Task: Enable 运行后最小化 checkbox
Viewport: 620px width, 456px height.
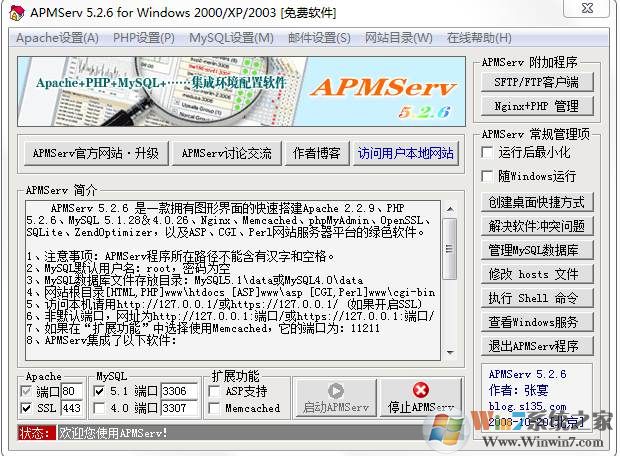Action: click(x=487, y=153)
